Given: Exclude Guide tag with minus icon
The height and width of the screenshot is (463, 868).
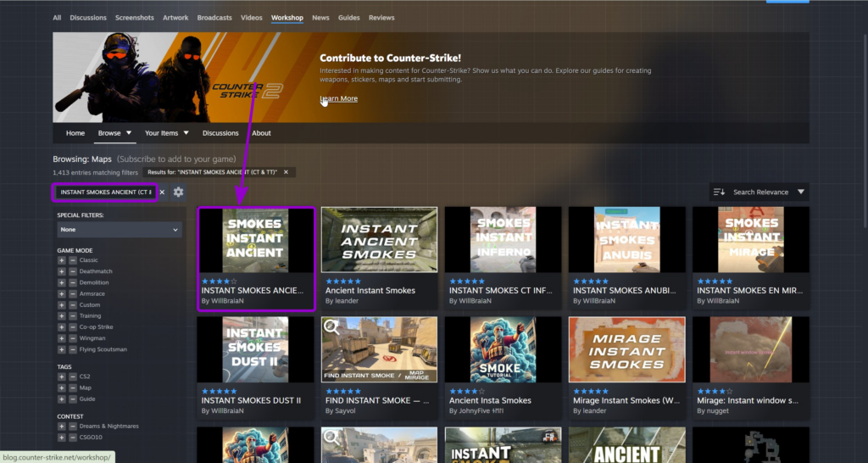Looking at the screenshot, I should [73, 399].
